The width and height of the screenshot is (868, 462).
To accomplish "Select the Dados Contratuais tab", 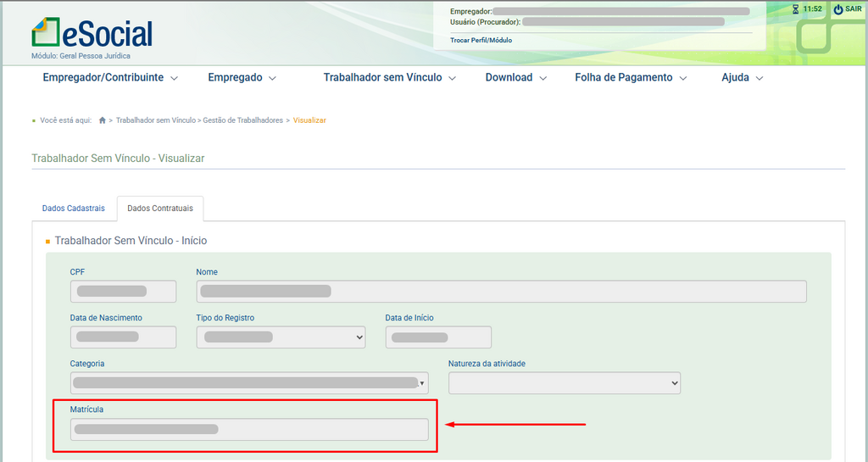I will pyautogui.click(x=160, y=209).
